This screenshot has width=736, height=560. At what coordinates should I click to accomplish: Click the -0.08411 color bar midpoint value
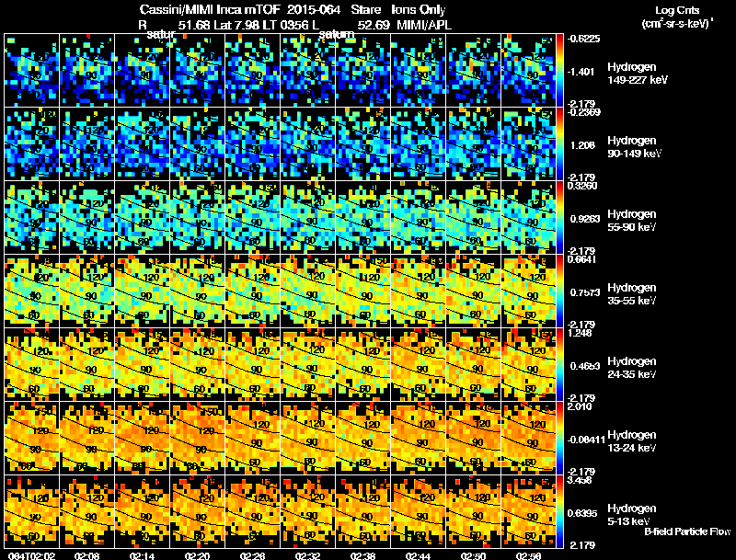[x=586, y=440]
